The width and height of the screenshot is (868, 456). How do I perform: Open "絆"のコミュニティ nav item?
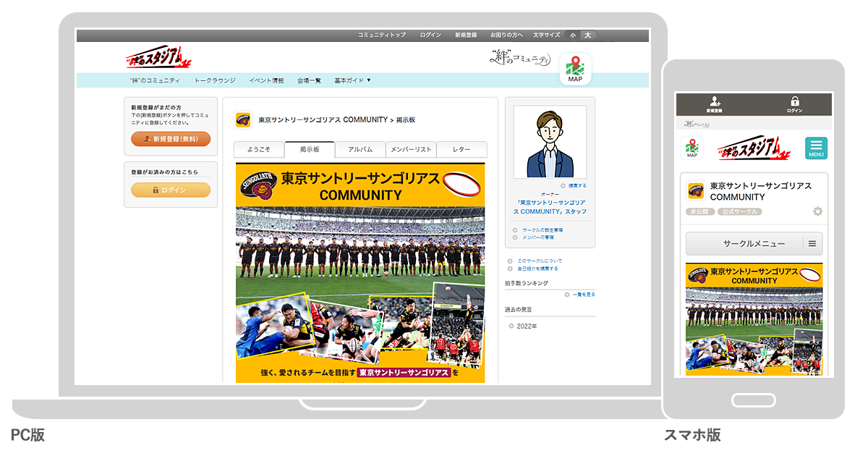pos(156,80)
